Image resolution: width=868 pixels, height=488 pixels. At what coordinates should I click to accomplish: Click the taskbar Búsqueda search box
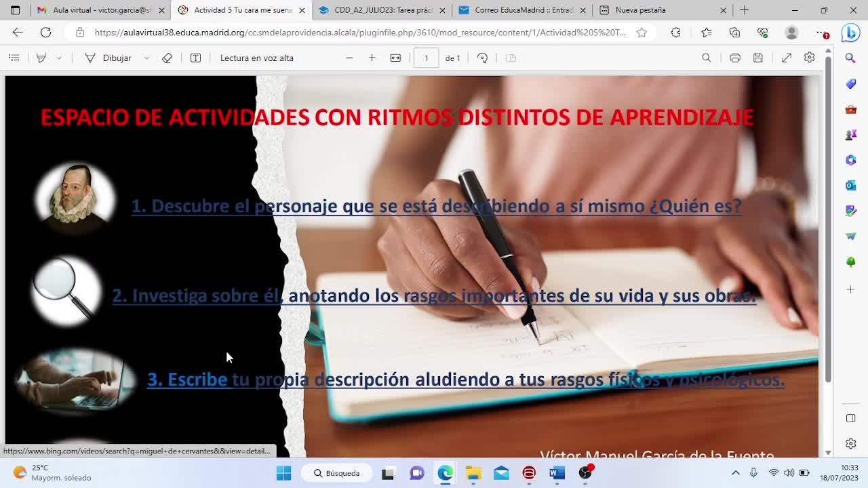coord(337,473)
